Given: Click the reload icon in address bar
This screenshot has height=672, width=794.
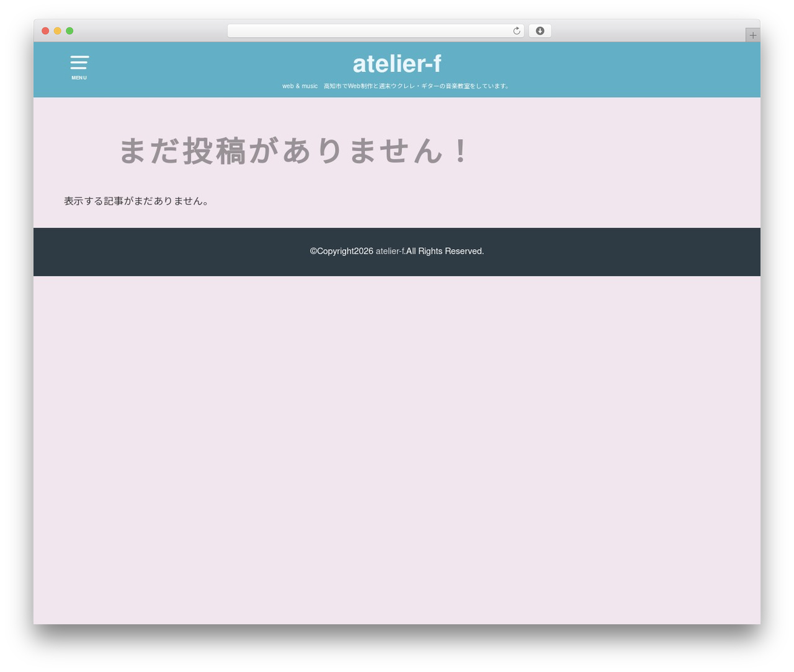Looking at the screenshot, I should click(x=517, y=31).
